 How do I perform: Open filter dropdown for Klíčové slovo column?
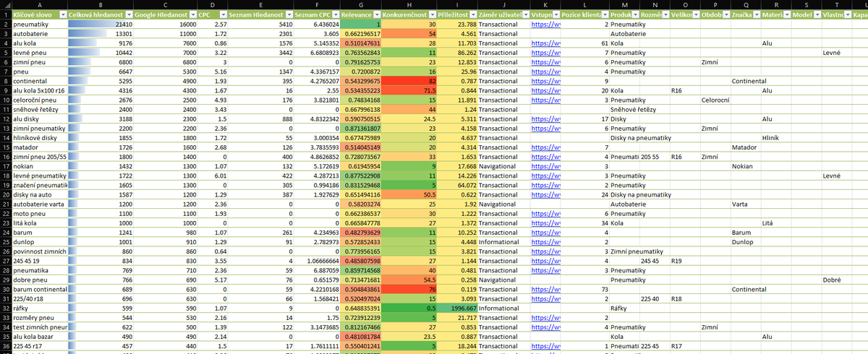(63, 14)
